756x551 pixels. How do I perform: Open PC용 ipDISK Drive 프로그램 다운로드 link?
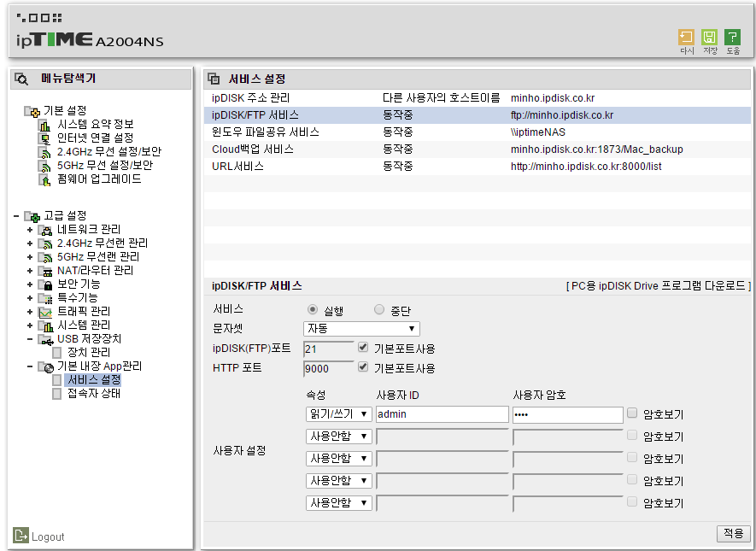658,286
